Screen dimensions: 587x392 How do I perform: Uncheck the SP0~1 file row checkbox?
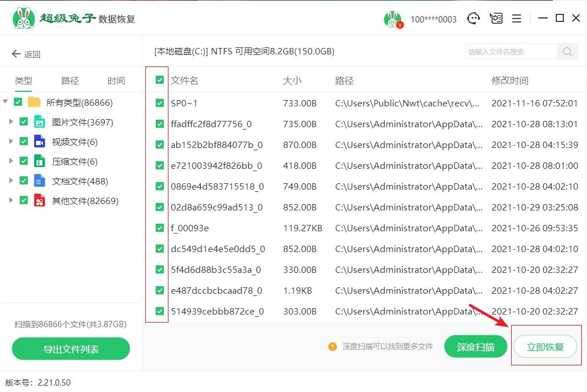(x=159, y=103)
